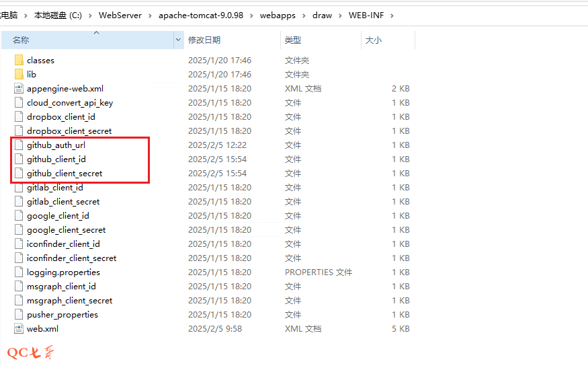Expand the chevron after WEB-INF in address bar
The height and width of the screenshot is (368, 588).
click(x=392, y=15)
